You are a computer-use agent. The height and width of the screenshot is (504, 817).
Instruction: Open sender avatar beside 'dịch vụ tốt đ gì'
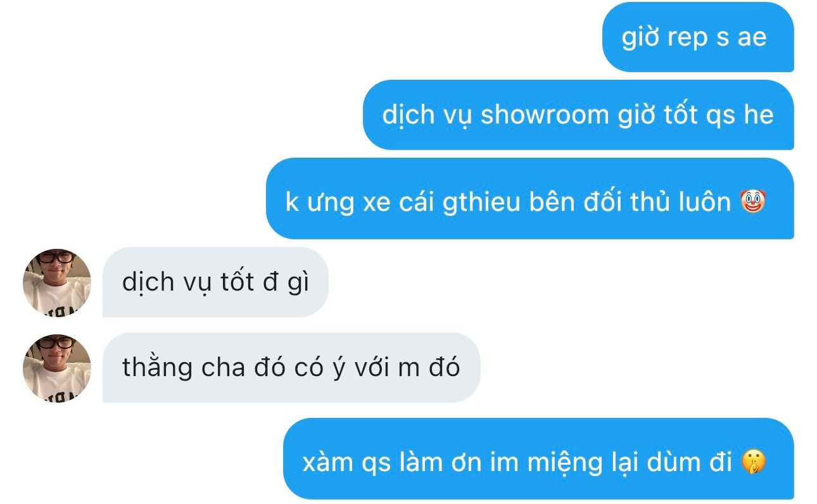coord(57,282)
